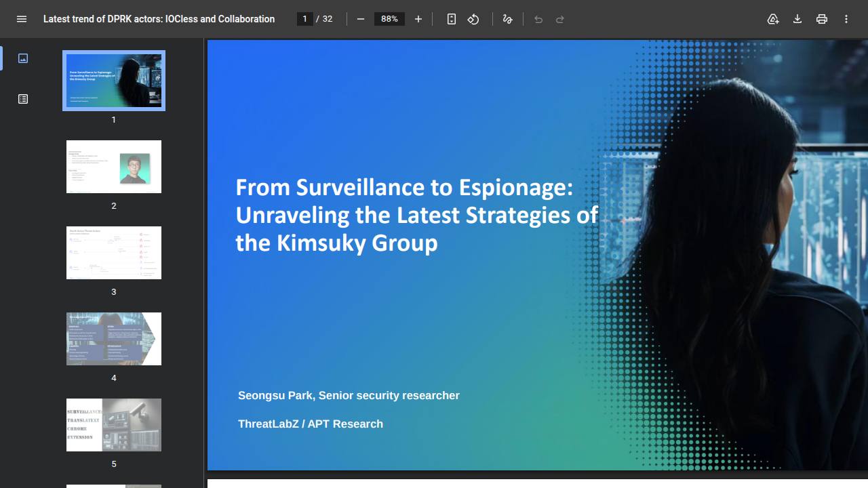This screenshot has height=488, width=868.
Task: Switch to document outline view
Action: (23, 99)
